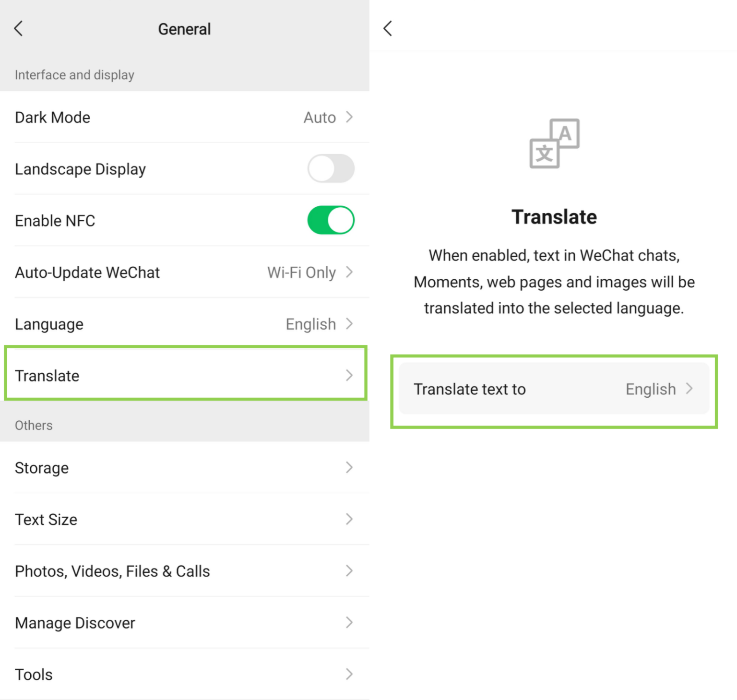Expand Auto-Update WeChat Wi-Fi Only option
The image size is (737, 700).
(x=184, y=273)
